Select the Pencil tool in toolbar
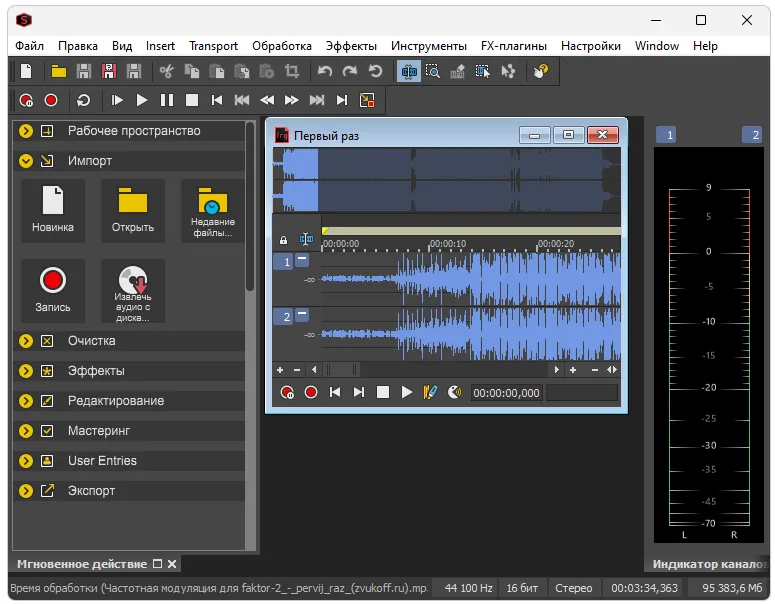This screenshot has height=604, width=775. pyautogui.click(x=458, y=71)
